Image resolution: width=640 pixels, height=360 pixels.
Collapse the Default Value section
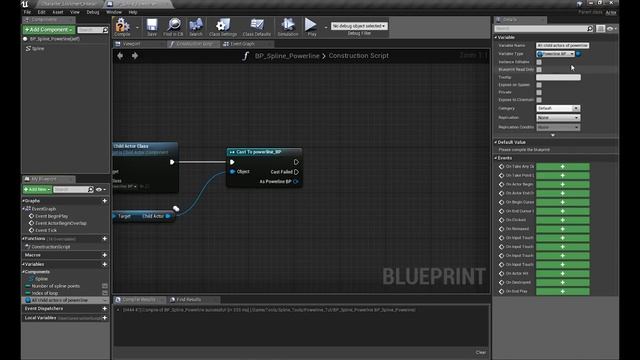pyautogui.click(x=496, y=142)
